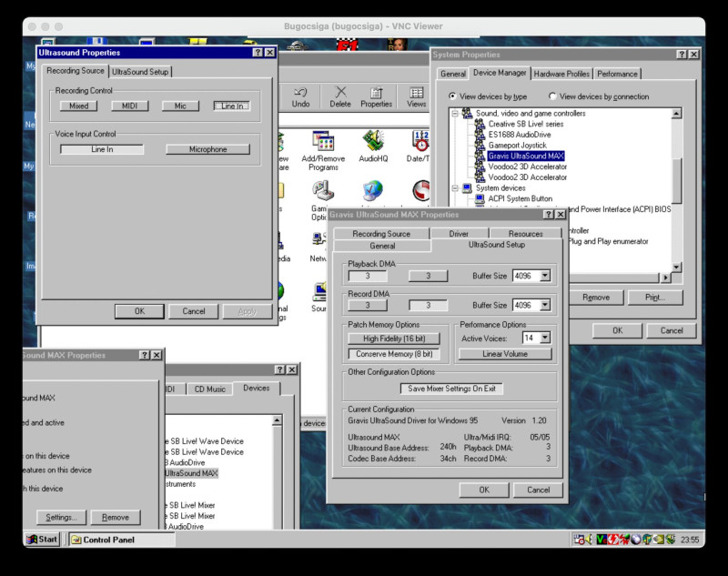The width and height of the screenshot is (728, 576).
Task: Click the Creative SB Live! series device icon
Action: 480,124
